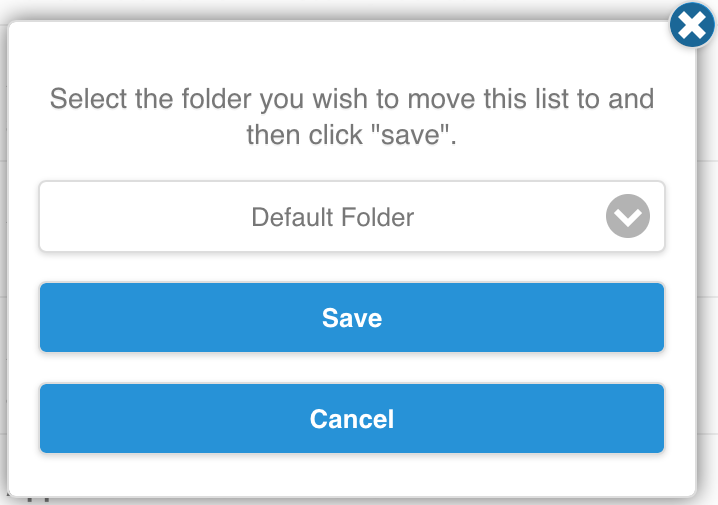Show folder options using dropdown arrow
Screen dimensions: 718x505
click(627, 216)
